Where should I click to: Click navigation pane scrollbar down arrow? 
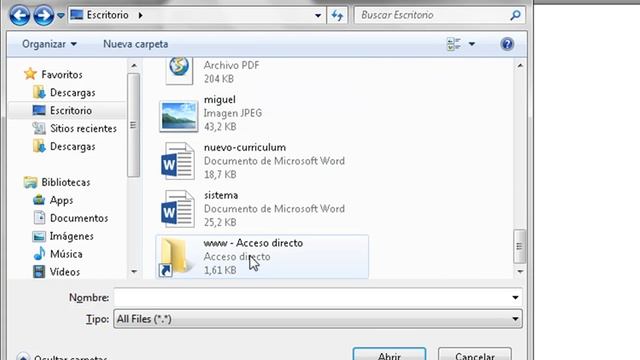(134, 271)
